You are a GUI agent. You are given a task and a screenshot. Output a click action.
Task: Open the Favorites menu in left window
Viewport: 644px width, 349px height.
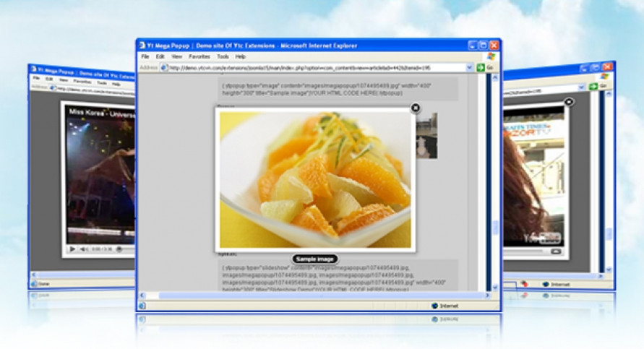pyautogui.click(x=82, y=82)
